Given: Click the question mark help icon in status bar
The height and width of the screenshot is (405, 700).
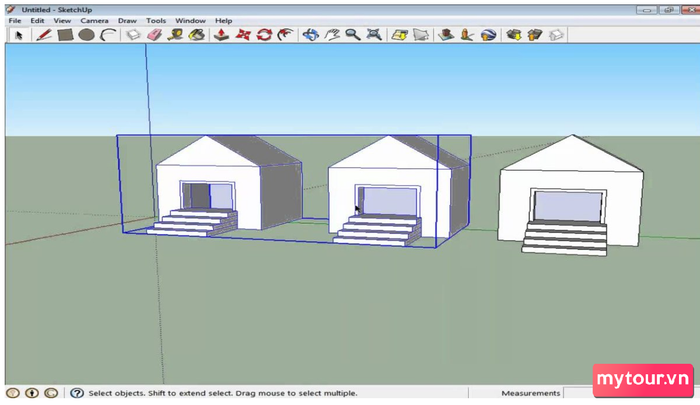Looking at the screenshot, I should pos(77,393).
